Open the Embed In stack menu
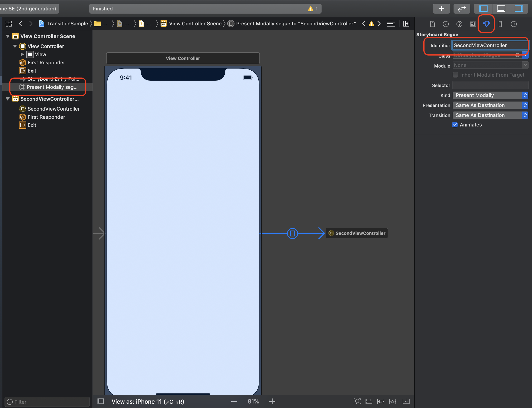This screenshot has height=408, width=532. (406, 401)
